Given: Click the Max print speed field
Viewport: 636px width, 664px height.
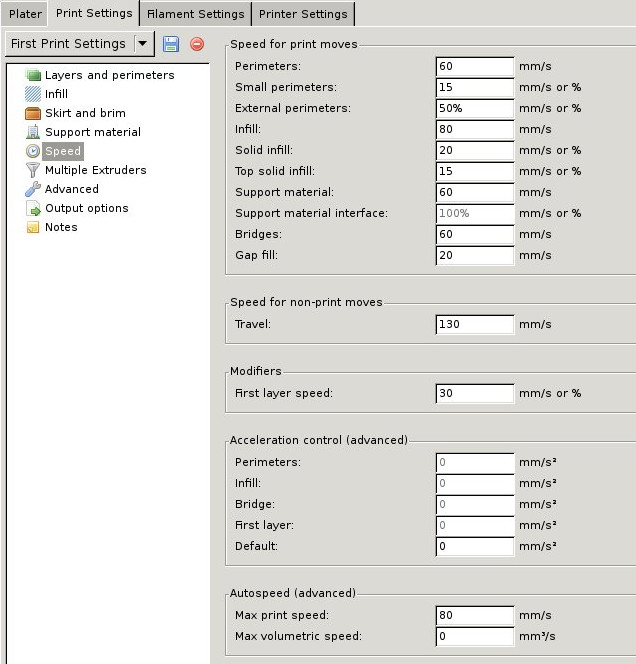Looking at the screenshot, I should coord(475,615).
